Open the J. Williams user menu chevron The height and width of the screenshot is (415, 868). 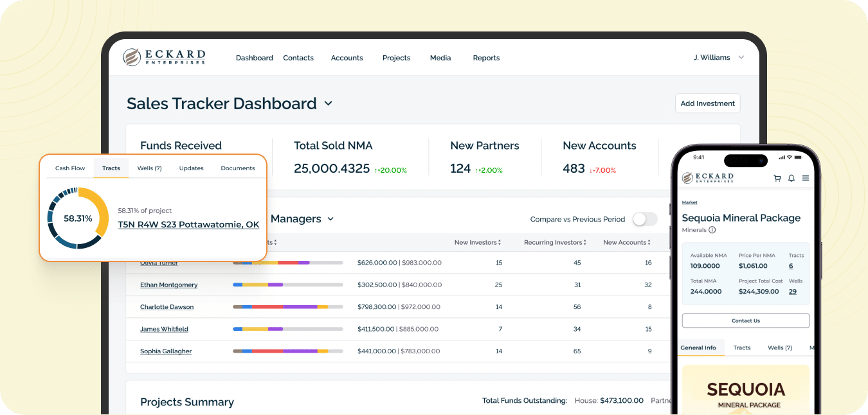pyautogui.click(x=741, y=57)
